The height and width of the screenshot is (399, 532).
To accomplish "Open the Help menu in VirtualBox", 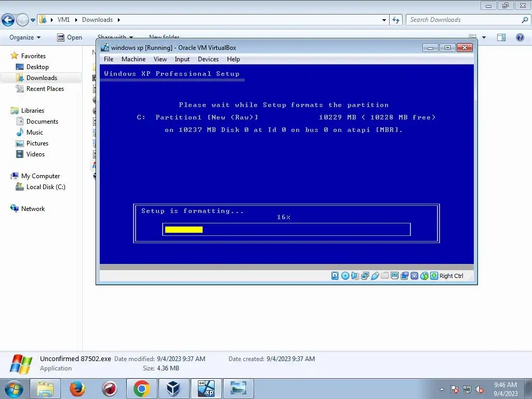I will point(233,59).
